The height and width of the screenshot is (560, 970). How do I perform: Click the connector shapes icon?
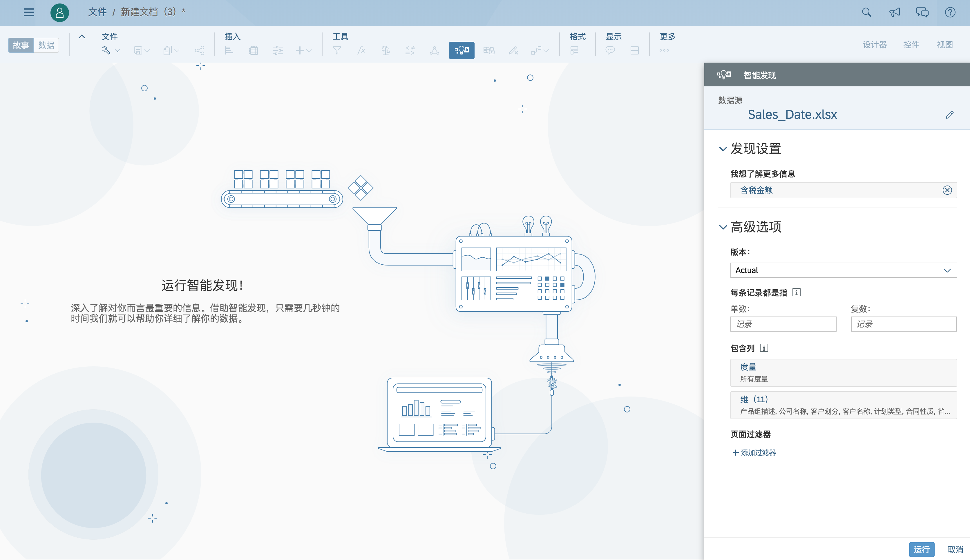point(536,50)
